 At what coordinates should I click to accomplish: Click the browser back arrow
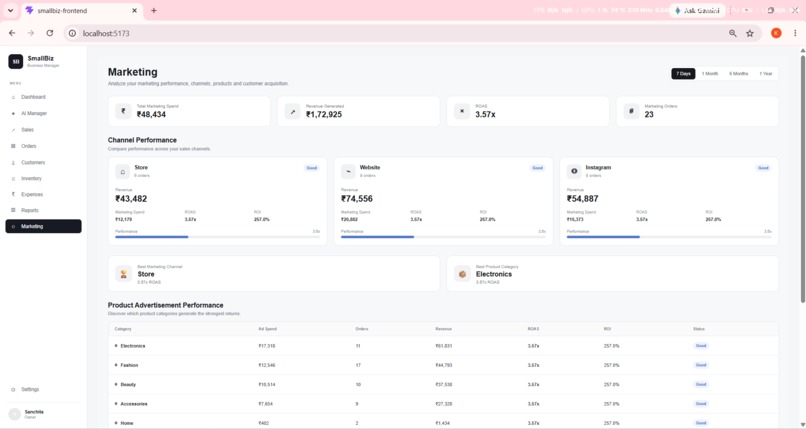(12, 33)
